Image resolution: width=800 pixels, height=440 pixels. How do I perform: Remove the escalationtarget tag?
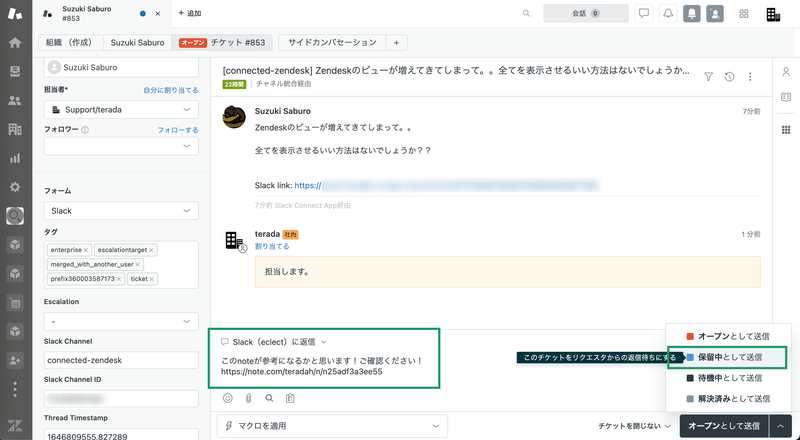pyautogui.click(x=151, y=250)
